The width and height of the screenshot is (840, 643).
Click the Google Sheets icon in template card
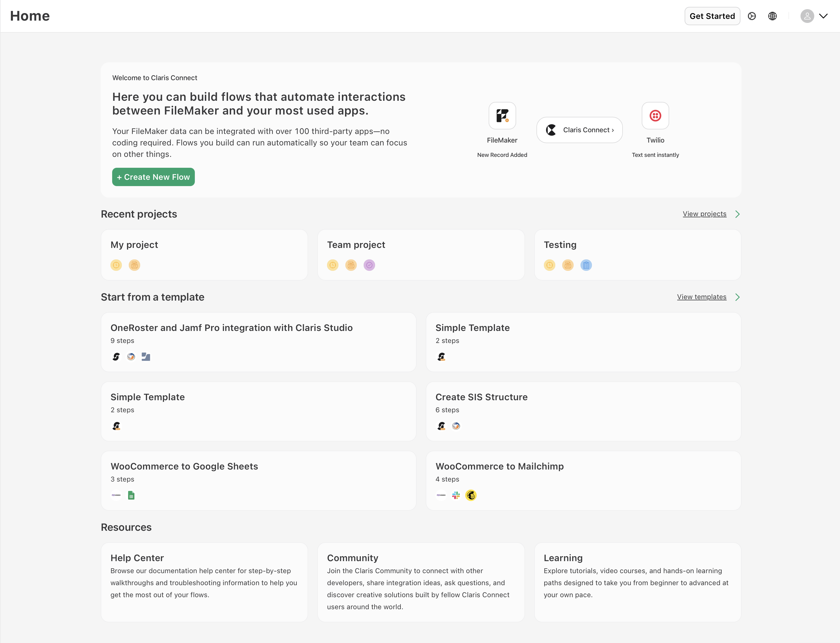[131, 495]
